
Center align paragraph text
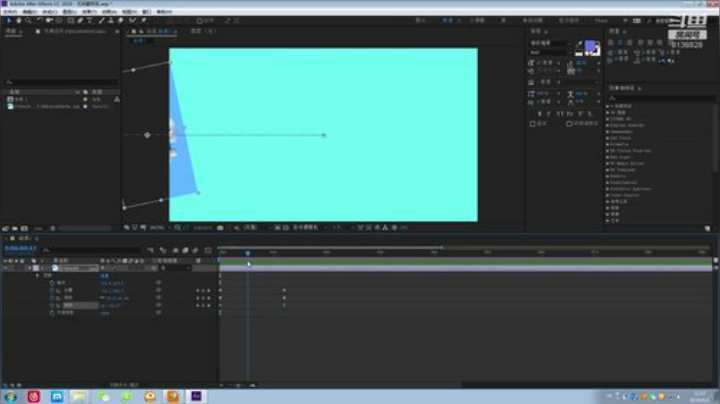[x=620, y=42]
